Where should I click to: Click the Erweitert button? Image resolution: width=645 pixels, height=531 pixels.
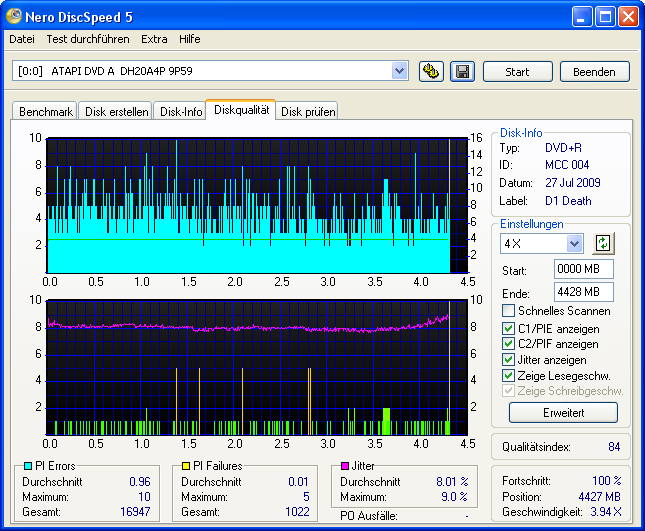coord(563,413)
